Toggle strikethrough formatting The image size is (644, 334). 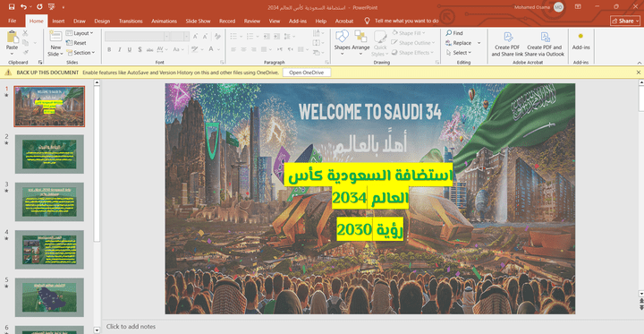pos(150,49)
